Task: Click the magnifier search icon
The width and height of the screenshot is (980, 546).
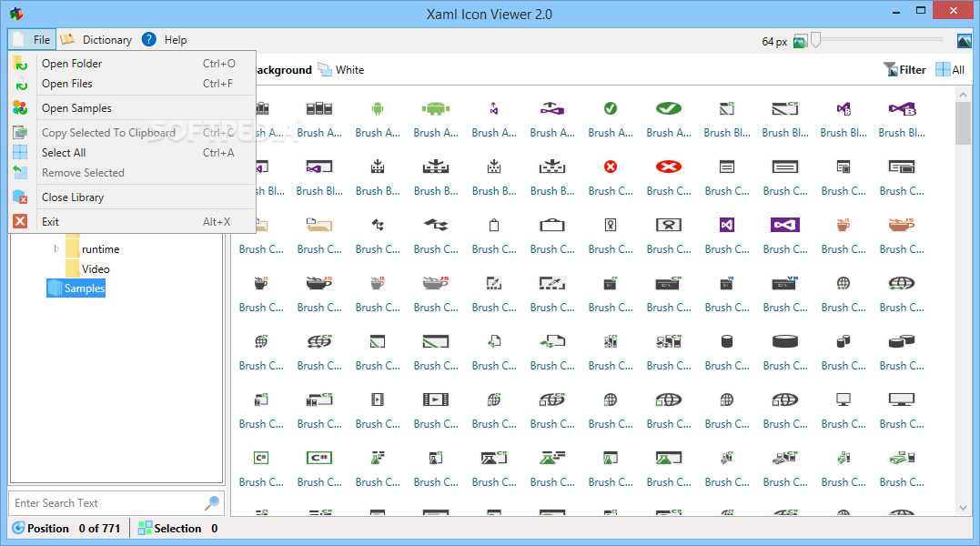Action: (x=213, y=502)
